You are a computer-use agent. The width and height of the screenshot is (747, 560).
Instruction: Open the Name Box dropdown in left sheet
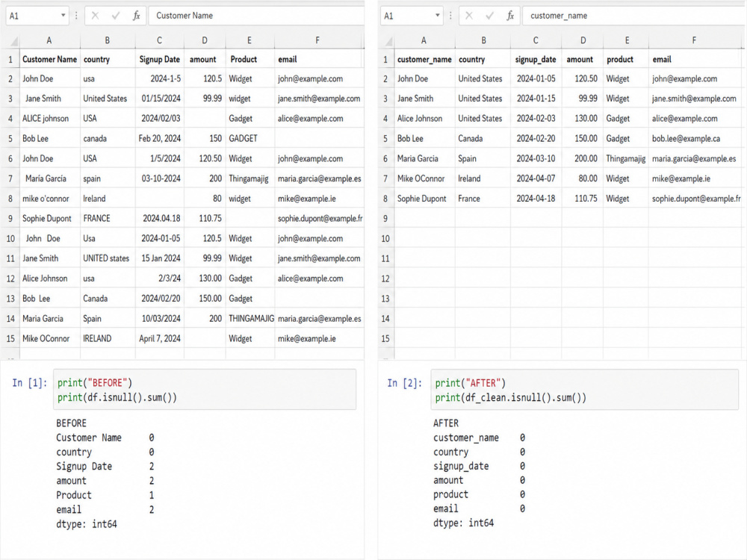[63, 16]
